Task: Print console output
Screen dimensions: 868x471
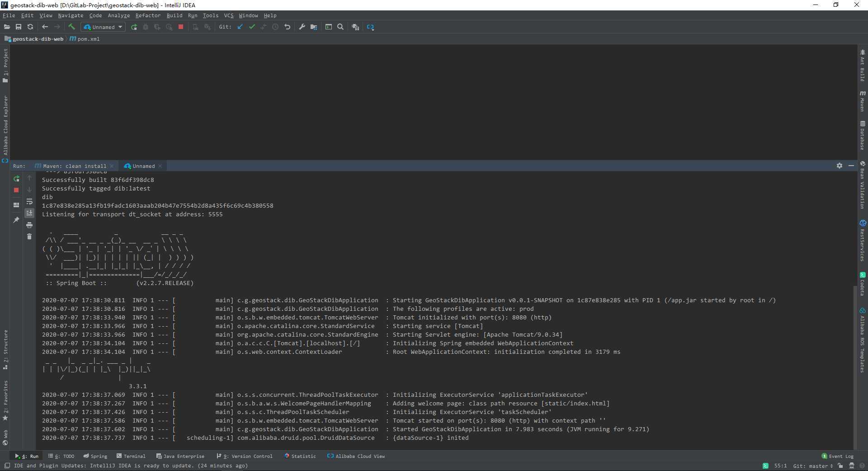Action: (x=29, y=225)
